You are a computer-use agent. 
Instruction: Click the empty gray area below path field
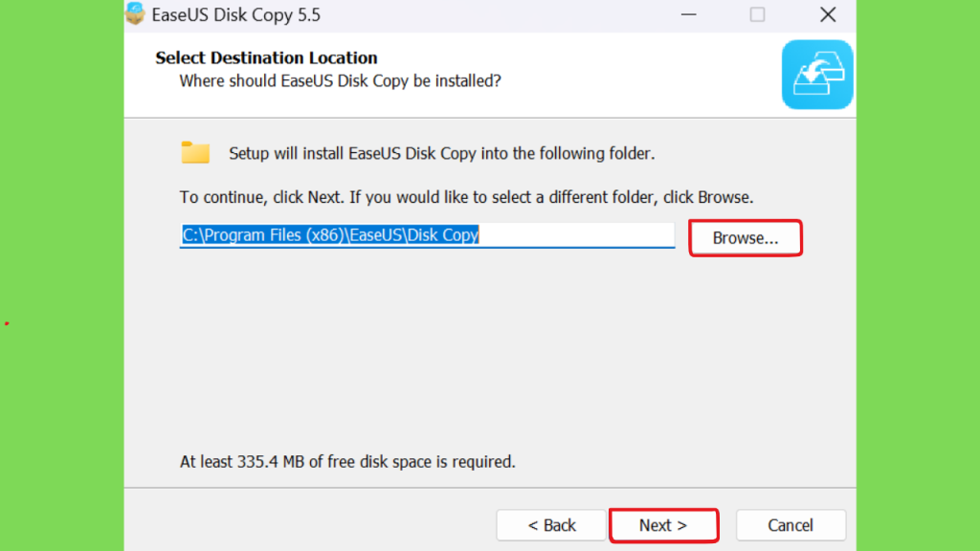(x=489, y=350)
